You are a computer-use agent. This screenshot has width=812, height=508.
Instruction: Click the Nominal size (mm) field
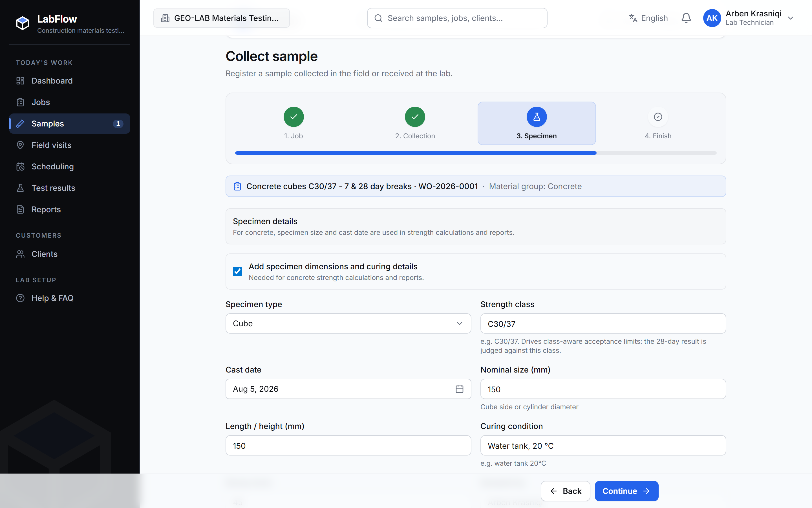click(603, 389)
